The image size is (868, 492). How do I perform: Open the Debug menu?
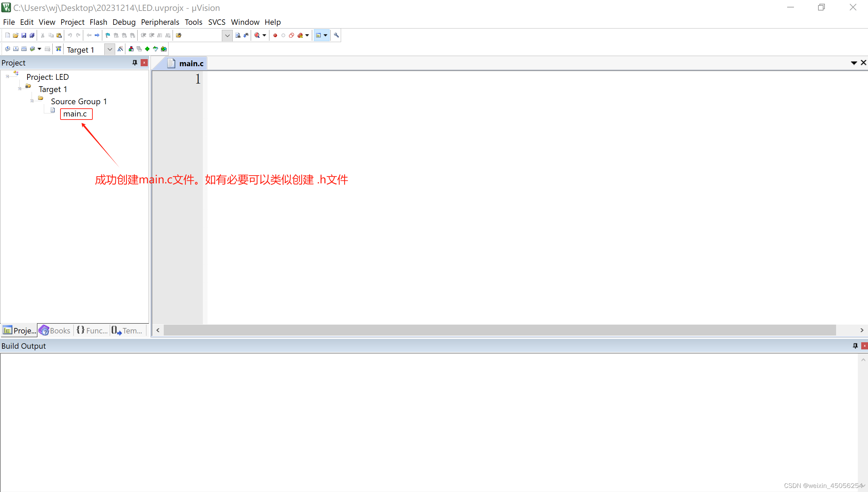point(124,22)
